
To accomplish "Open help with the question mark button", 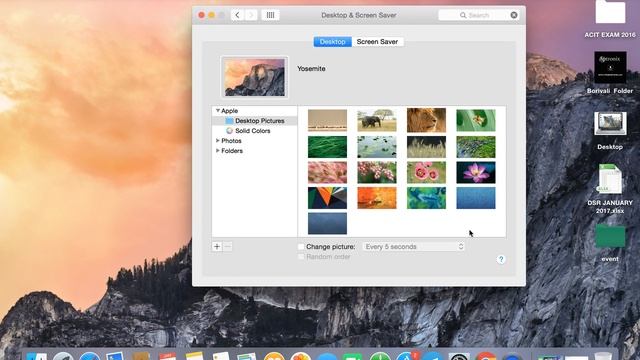I will tap(501, 259).
